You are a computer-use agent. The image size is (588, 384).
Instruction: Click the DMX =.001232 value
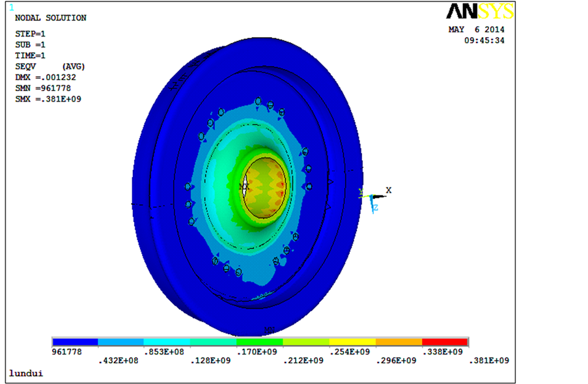[x=46, y=77]
